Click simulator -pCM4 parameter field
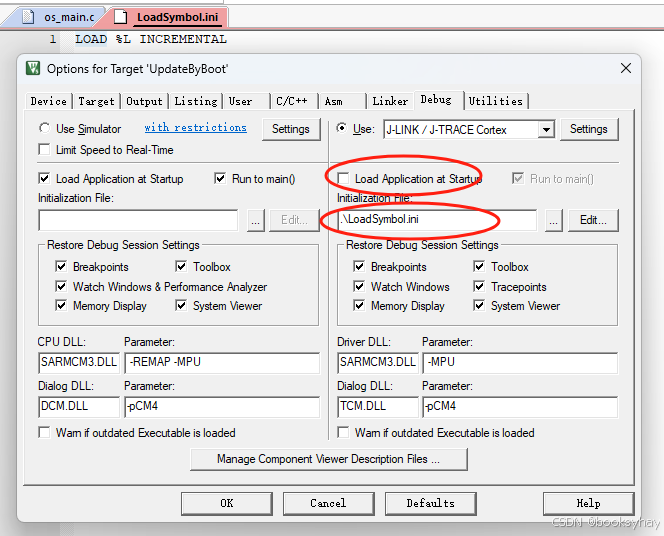 (x=222, y=407)
